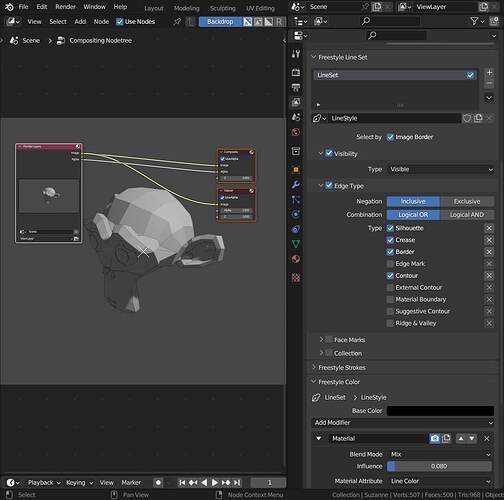
Task: Expand the Face Marks section
Action: [x=321, y=340]
